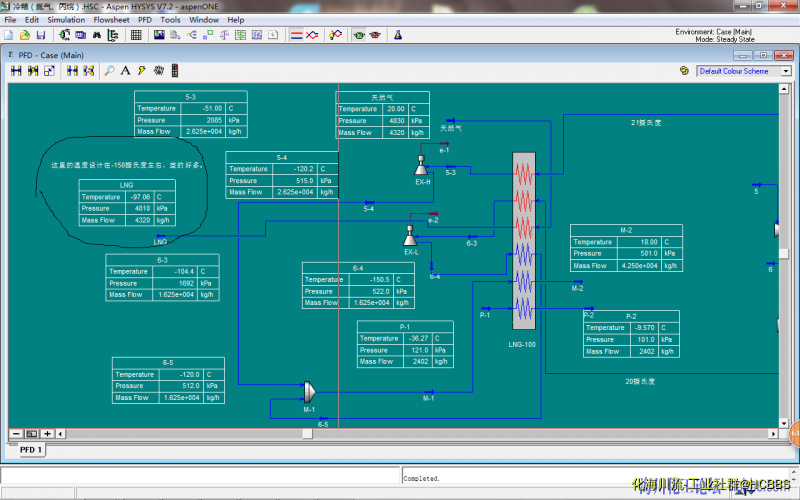The image size is (800, 500).
Task: Click the zoom in plus button
Action: (47, 433)
